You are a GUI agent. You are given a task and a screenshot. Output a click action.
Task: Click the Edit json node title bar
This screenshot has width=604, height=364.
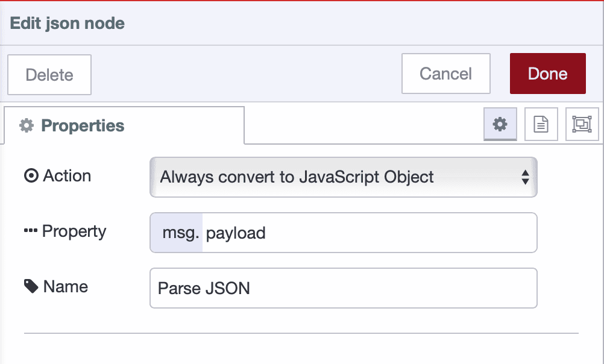click(68, 22)
